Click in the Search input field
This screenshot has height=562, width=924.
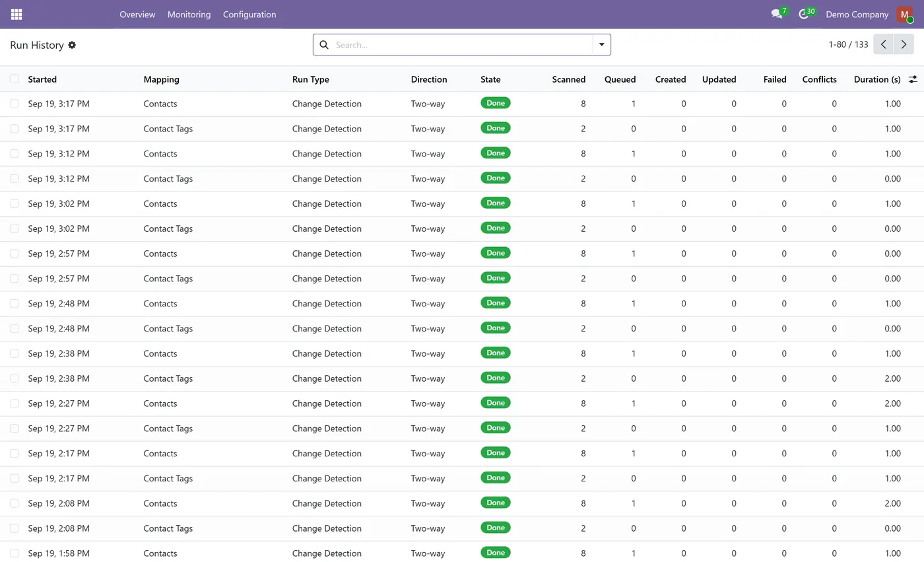click(x=462, y=45)
